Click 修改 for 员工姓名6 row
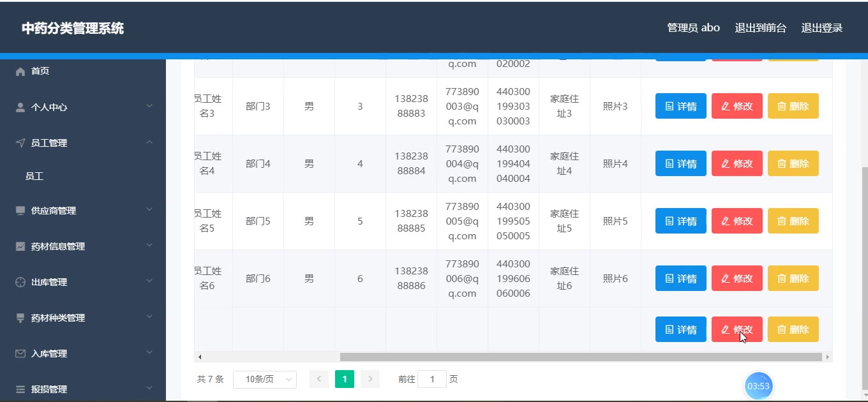 tap(737, 278)
